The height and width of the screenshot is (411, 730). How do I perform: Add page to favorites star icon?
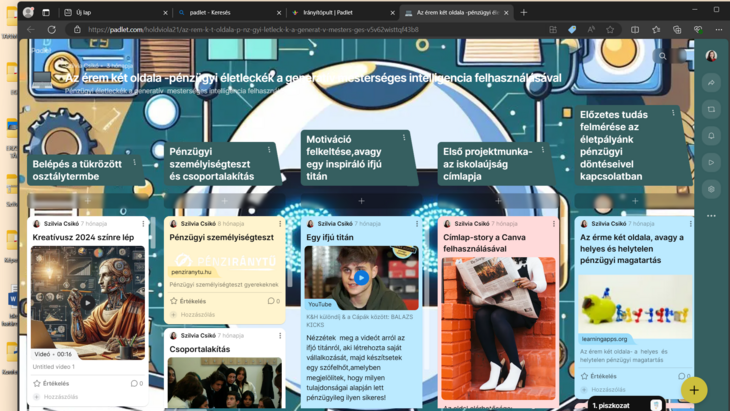point(610,29)
